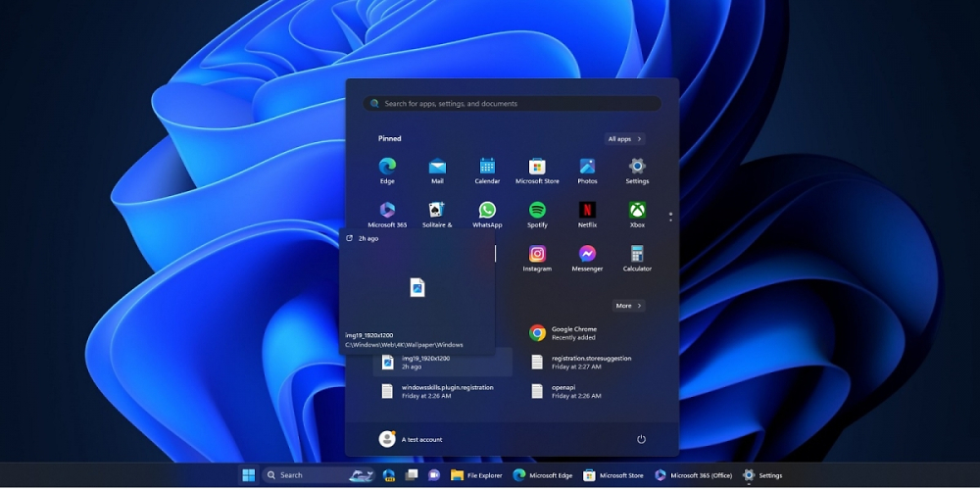Image resolution: width=980 pixels, height=490 pixels.
Task: Click the Edge PRE icon on taskbar
Action: click(x=389, y=475)
